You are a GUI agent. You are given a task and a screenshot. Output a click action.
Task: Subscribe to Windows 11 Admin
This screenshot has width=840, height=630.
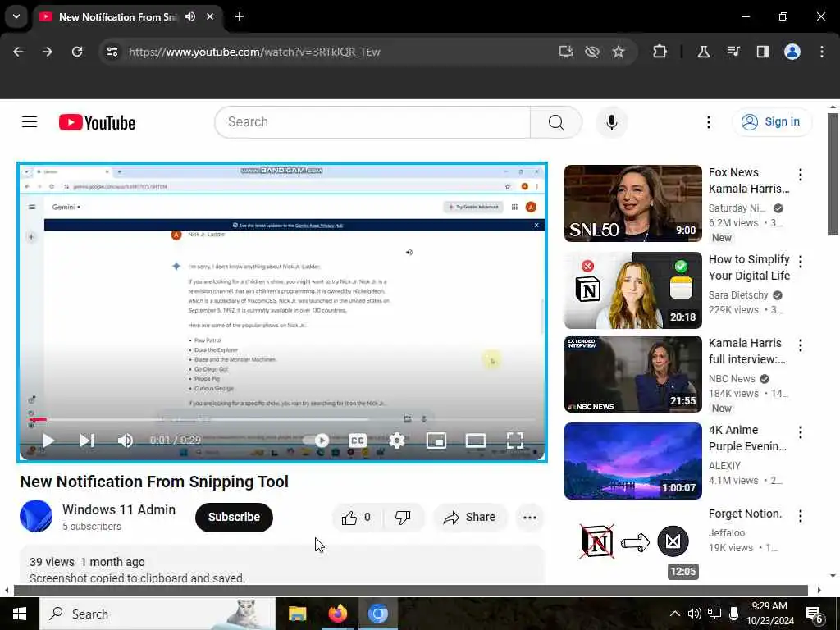click(234, 517)
